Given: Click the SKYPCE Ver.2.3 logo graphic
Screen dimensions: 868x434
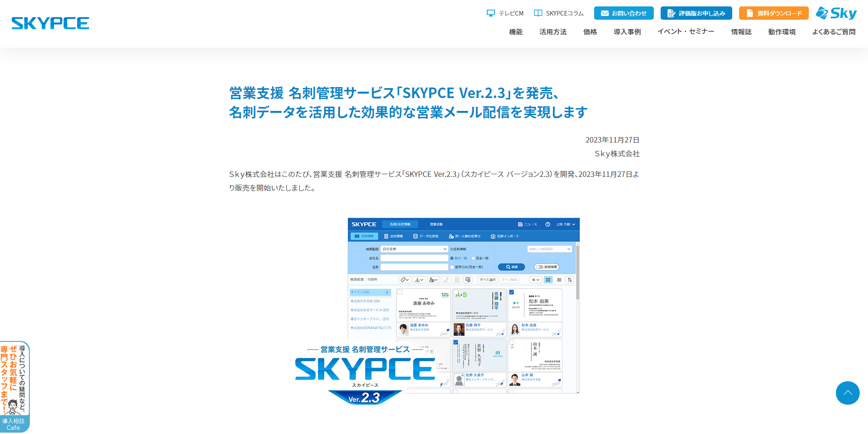Looking at the screenshot, I should tap(365, 375).
